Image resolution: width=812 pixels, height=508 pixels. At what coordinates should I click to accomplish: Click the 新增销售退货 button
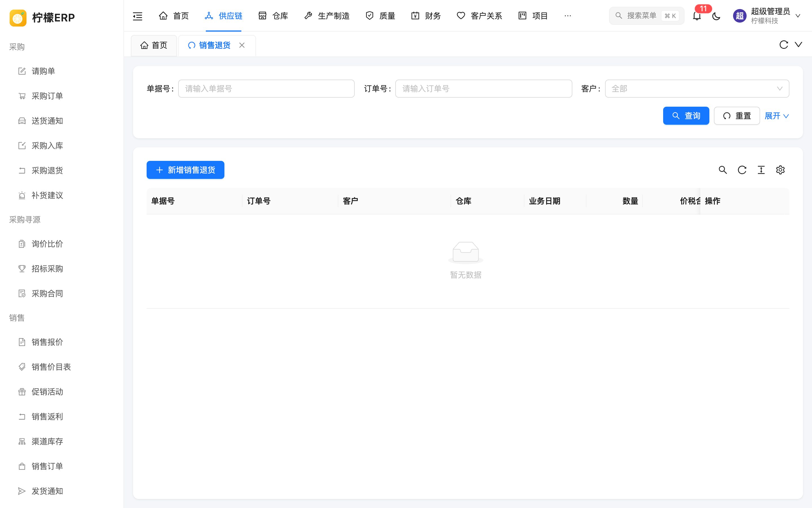point(186,170)
